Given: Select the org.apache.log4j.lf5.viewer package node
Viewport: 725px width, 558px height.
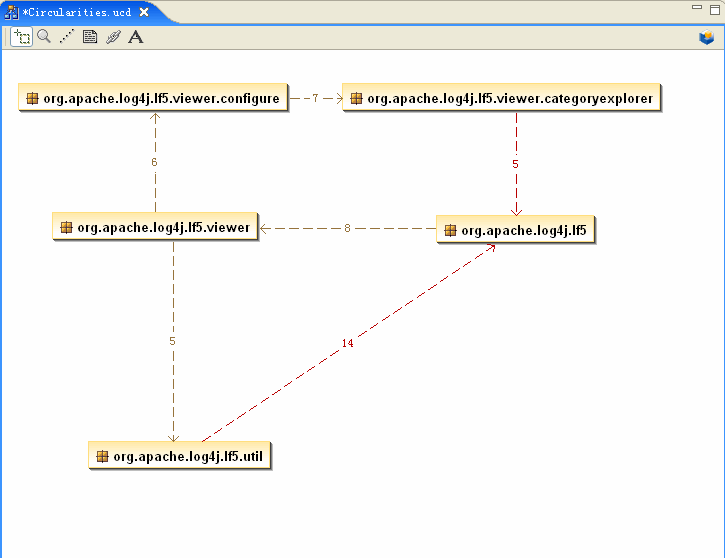Looking at the screenshot, I should click(155, 227).
